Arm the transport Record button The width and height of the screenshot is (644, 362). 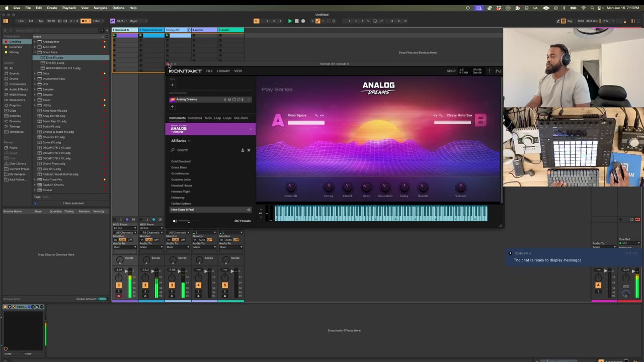(x=303, y=21)
